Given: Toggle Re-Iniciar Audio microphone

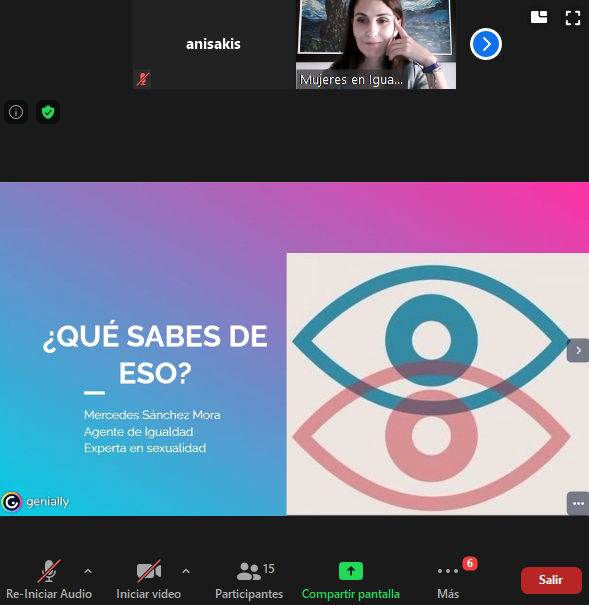Looking at the screenshot, I should [x=49, y=571].
